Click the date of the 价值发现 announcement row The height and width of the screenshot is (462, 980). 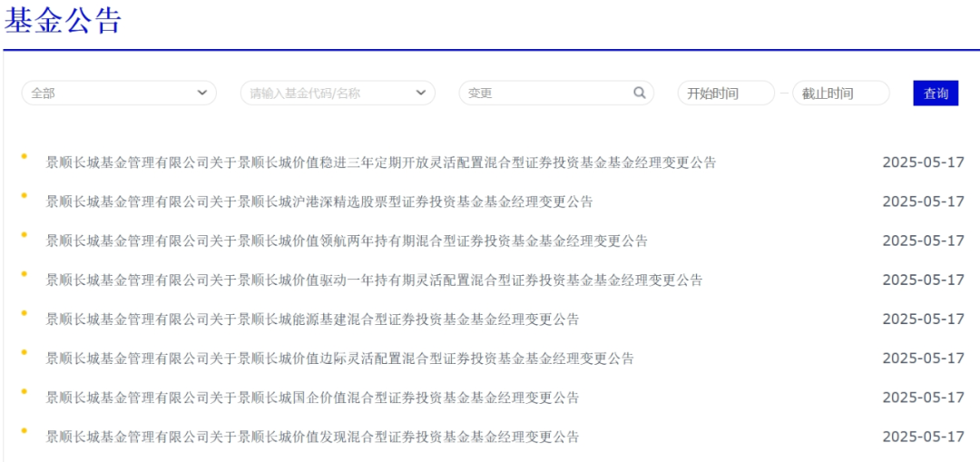click(x=923, y=437)
